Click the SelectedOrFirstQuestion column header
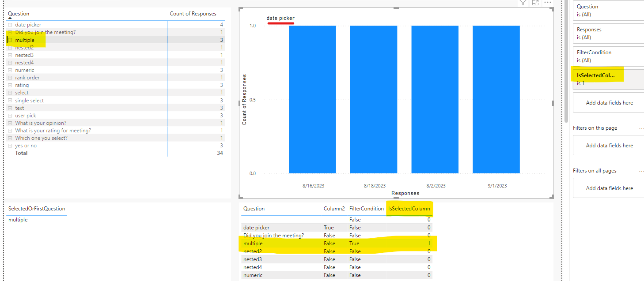Viewport: 644px width, 281px height. pos(37,209)
